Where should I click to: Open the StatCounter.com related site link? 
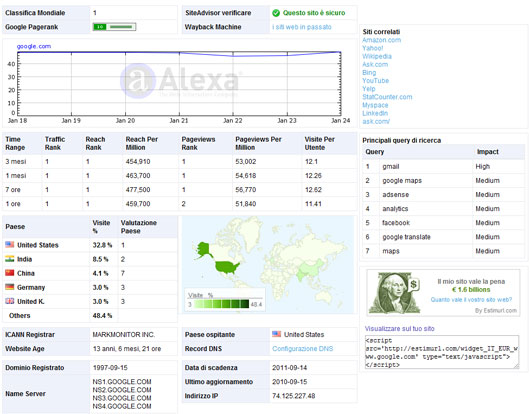387,97
